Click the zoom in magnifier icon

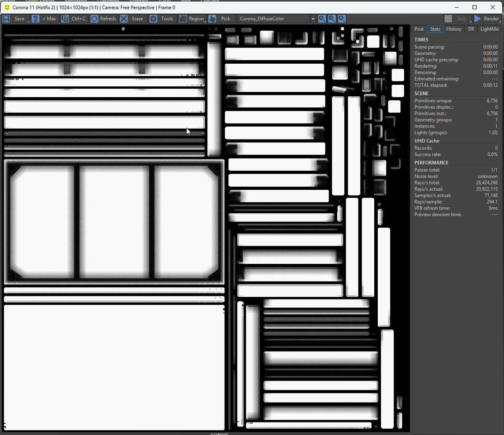point(322,19)
